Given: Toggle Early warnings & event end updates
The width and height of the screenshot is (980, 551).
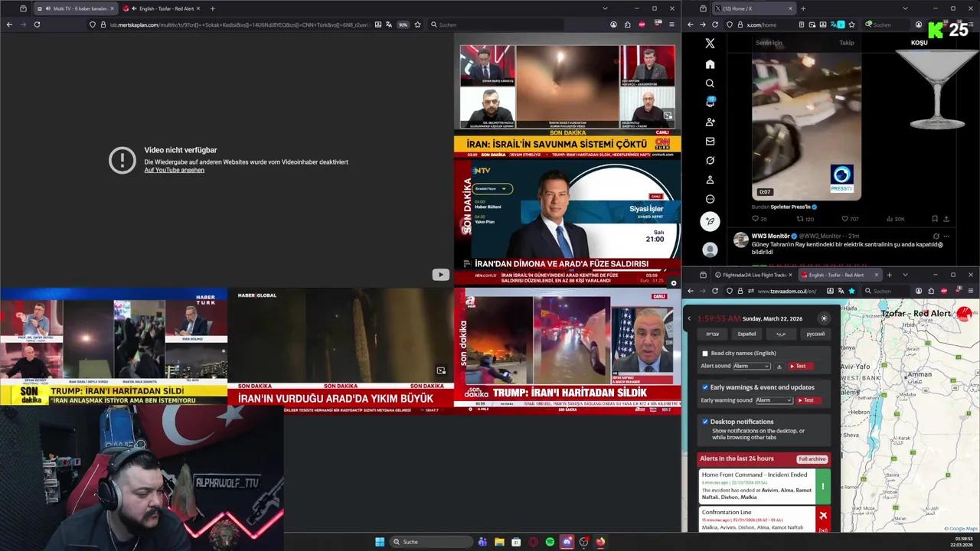Looking at the screenshot, I should tap(705, 387).
